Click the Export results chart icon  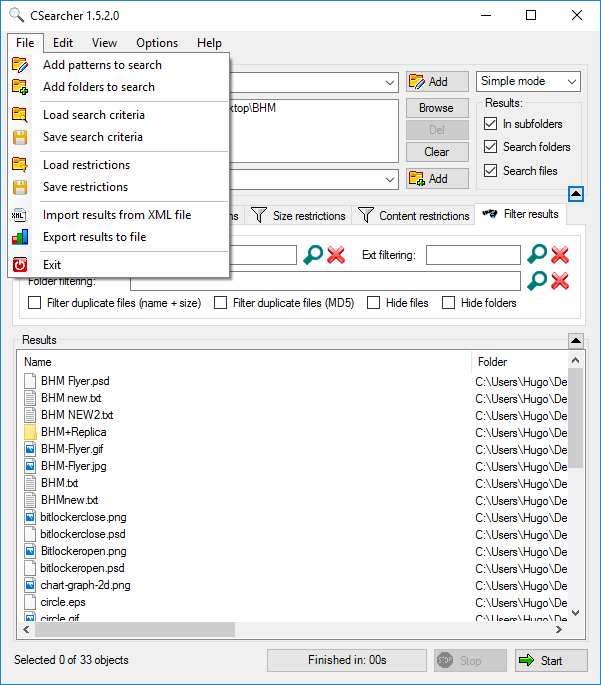[20, 237]
